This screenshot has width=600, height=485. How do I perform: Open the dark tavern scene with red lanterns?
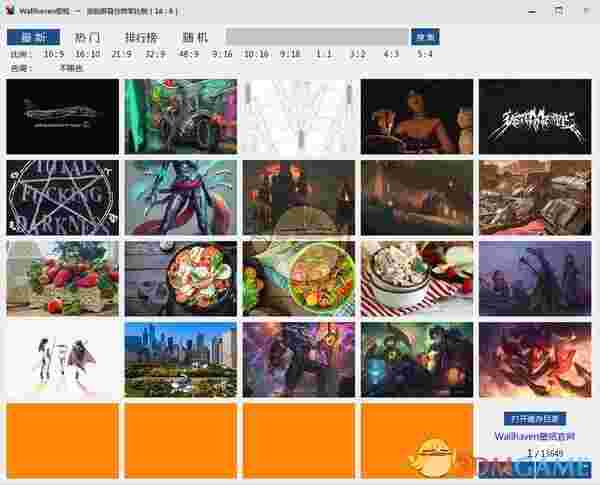(299, 198)
